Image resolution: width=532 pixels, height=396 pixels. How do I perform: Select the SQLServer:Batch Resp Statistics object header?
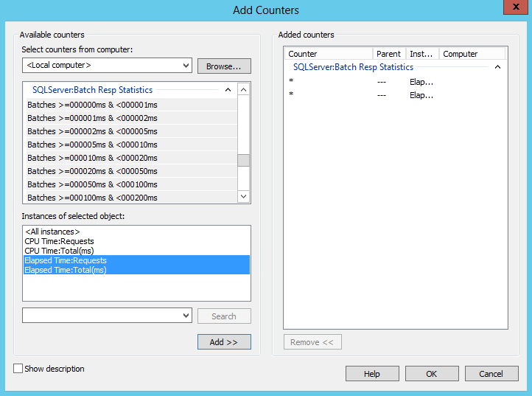92,90
